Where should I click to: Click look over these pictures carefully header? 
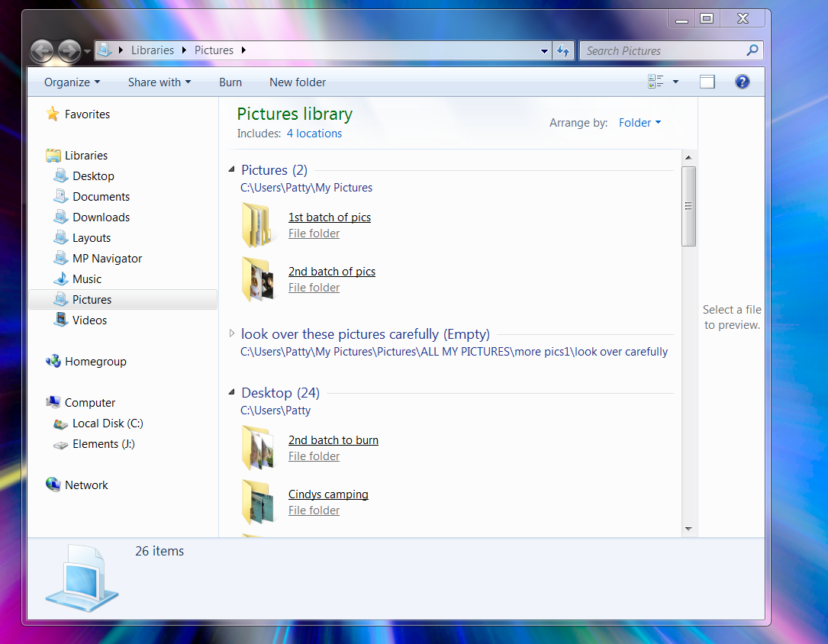[x=366, y=334]
